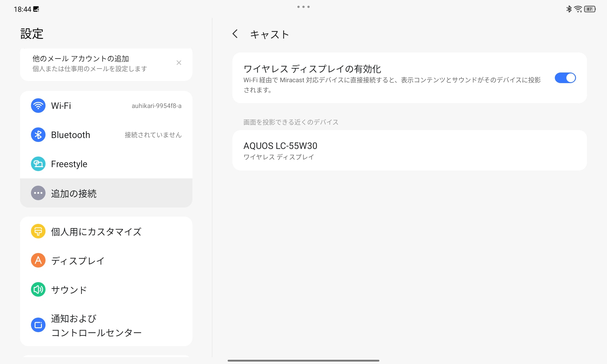Viewport: 607px width, 364px height.
Task: Tap the Bluetooth icon in status bar
Action: pos(569,9)
